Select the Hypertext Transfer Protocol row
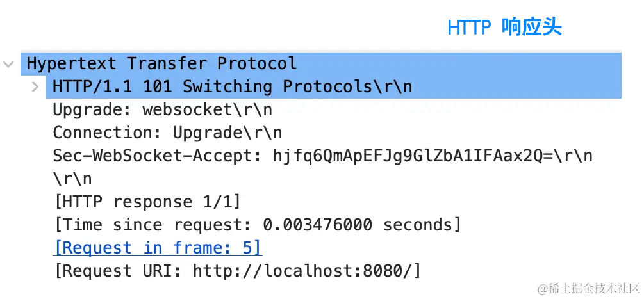The image size is (644, 299). coord(161,64)
